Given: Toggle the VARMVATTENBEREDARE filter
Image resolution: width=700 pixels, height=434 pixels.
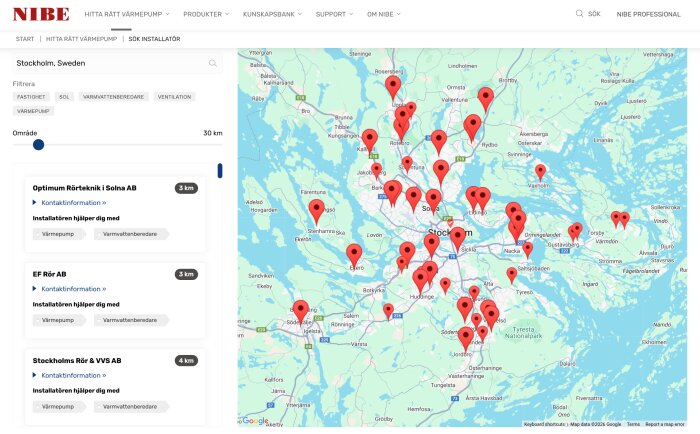Looking at the screenshot, I should pyautogui.click(x=113, y=97).
